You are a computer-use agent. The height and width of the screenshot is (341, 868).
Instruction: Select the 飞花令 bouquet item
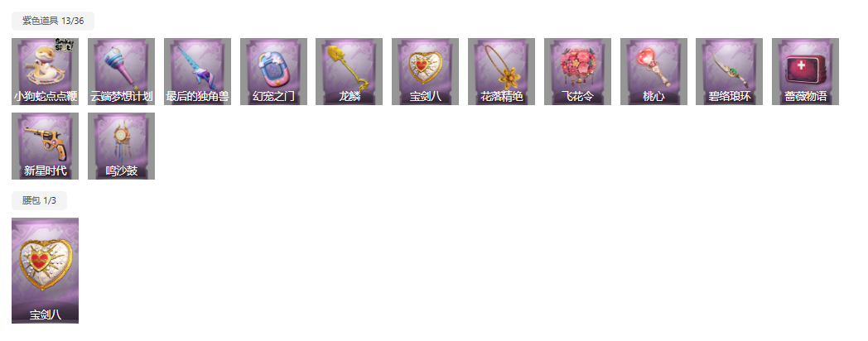[577, 71]
